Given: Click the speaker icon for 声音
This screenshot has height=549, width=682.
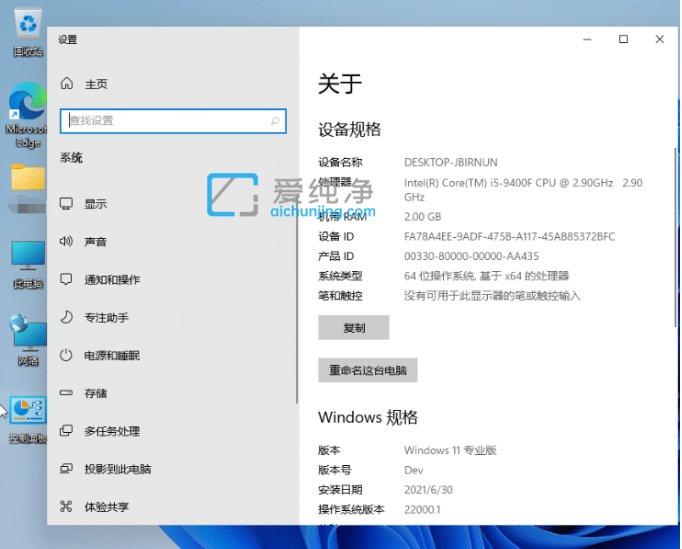Looking at the screenshot, I should 67,241.
